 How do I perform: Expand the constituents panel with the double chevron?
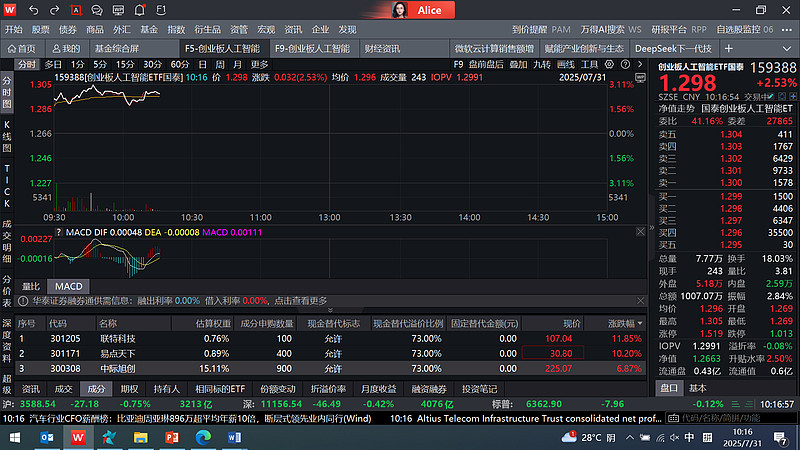click(330, 310)
